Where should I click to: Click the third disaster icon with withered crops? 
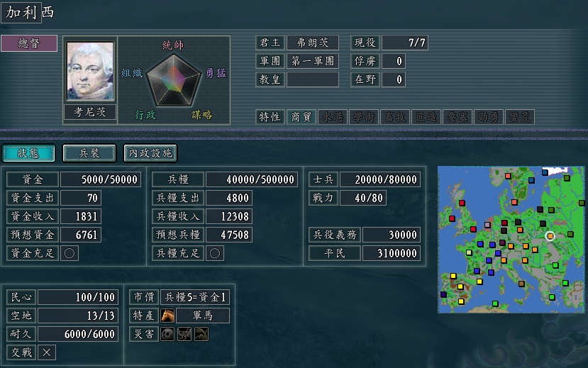pyautogui.click(x=201, y=334)
